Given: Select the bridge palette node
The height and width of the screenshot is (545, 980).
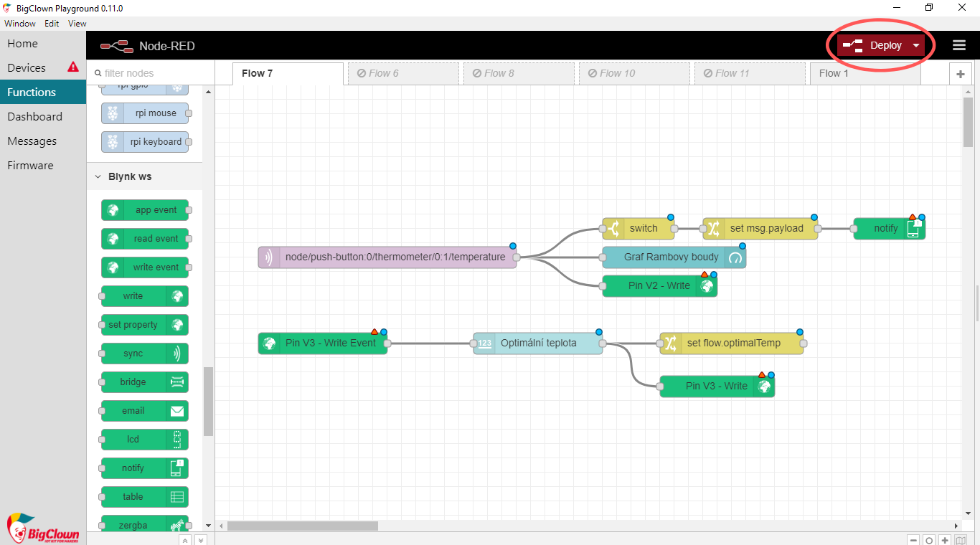Looking at the screenshot, I should pyautogui.click(x=145, y=382).
